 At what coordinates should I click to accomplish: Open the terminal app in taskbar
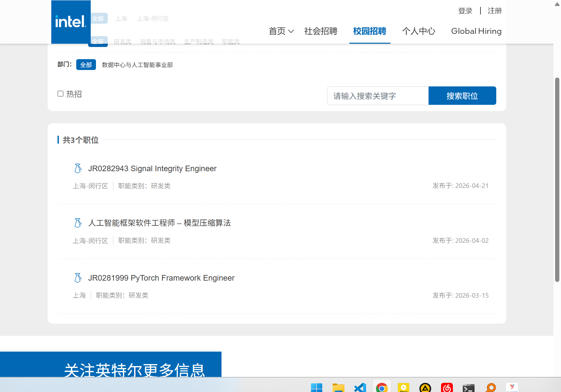click(x=468, y=388)
